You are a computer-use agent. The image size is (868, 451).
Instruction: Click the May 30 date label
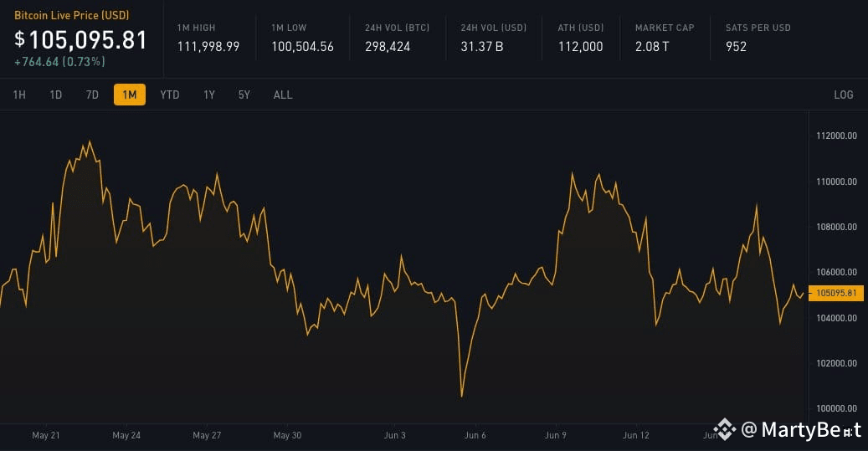tap(287, 435)
